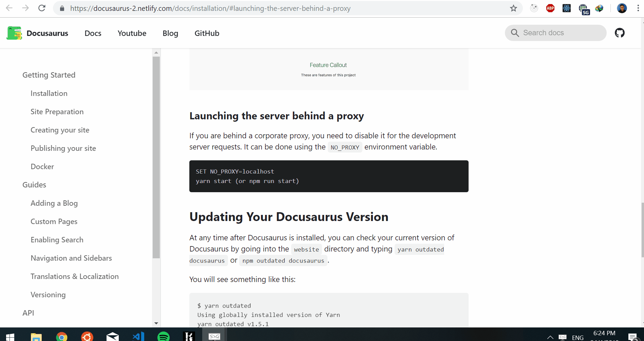
Task: Open the Blog navbar item
Action: 170,33
